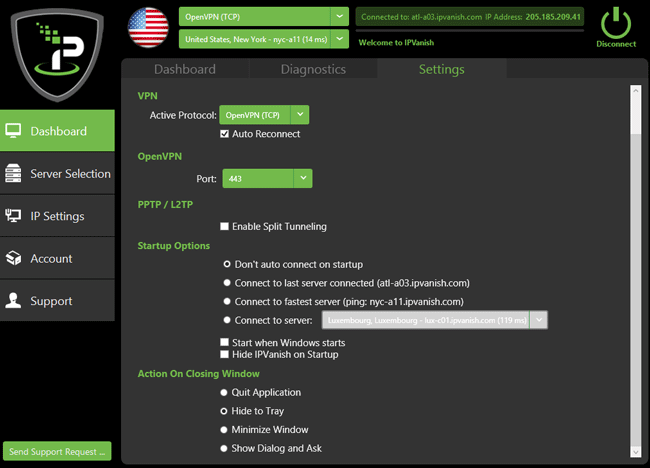The width and height of the screenshot is (650, 468).
Task: Check Start when Windows starts
Action: [224, 342]
